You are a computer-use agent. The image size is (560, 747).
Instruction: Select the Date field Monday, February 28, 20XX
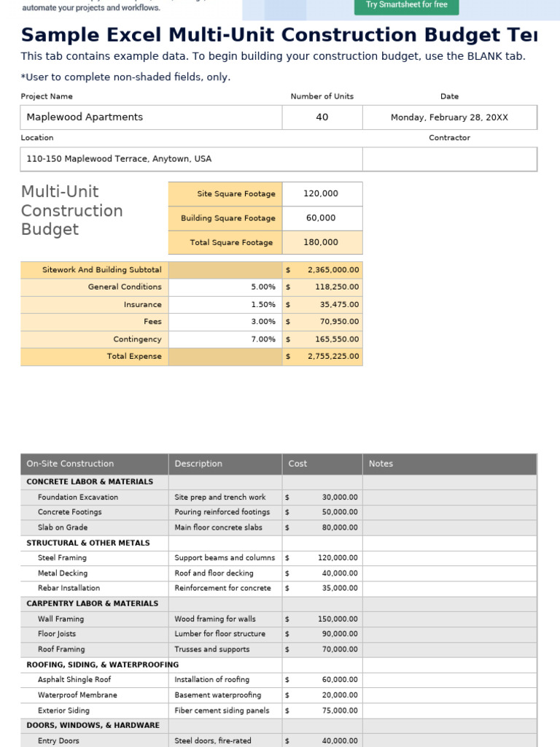pos(449,117)
